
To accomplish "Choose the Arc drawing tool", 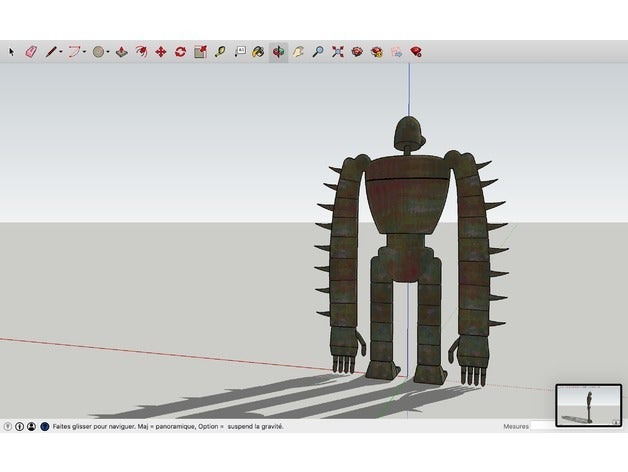I will [x=74, y=51].
